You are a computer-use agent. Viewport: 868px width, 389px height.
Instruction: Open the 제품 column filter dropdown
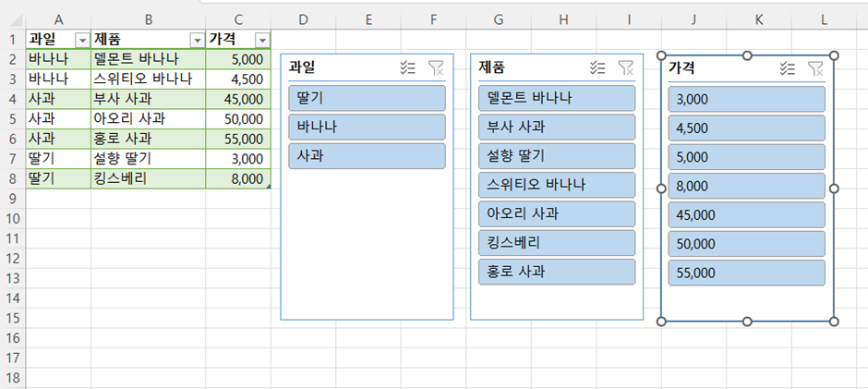click(197, 40)
